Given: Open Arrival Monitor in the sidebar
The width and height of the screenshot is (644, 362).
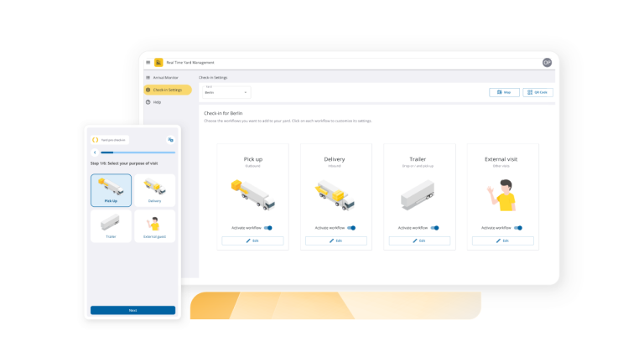Looking at the screenshot, I should [165, 77].
